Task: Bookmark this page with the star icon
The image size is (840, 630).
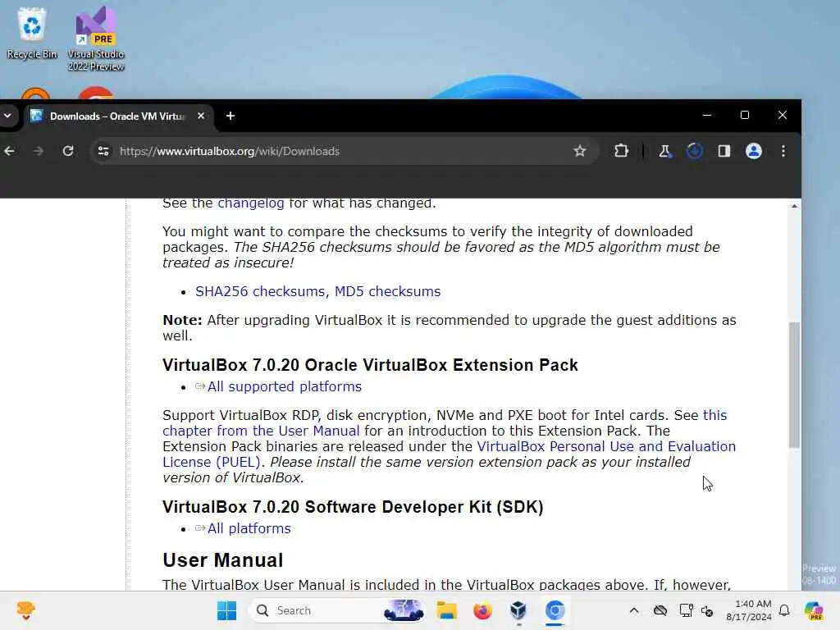Action: tap(580, 151)
